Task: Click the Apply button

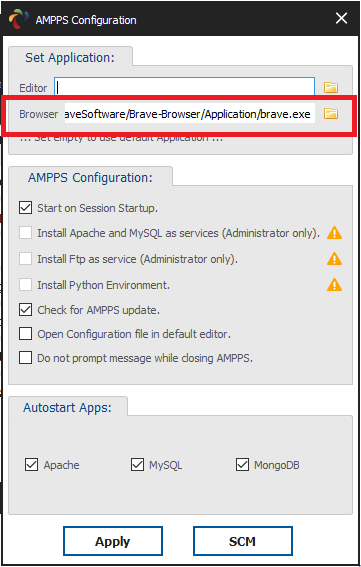Action: pos(113,541)
